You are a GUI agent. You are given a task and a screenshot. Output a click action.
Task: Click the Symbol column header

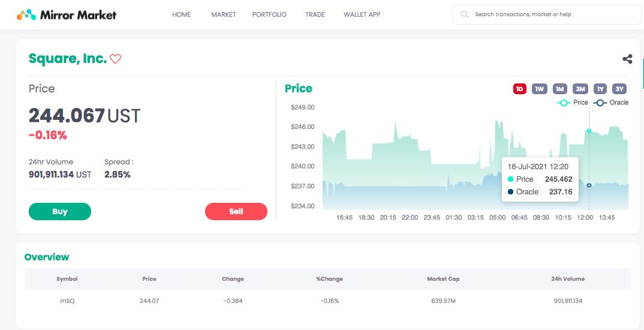[67, 278]
